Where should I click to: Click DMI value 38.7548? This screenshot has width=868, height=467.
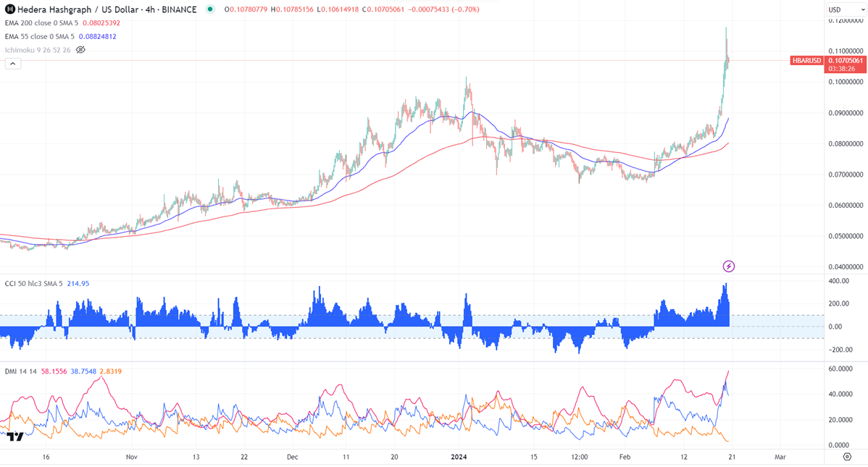click(x=83, y=371)
